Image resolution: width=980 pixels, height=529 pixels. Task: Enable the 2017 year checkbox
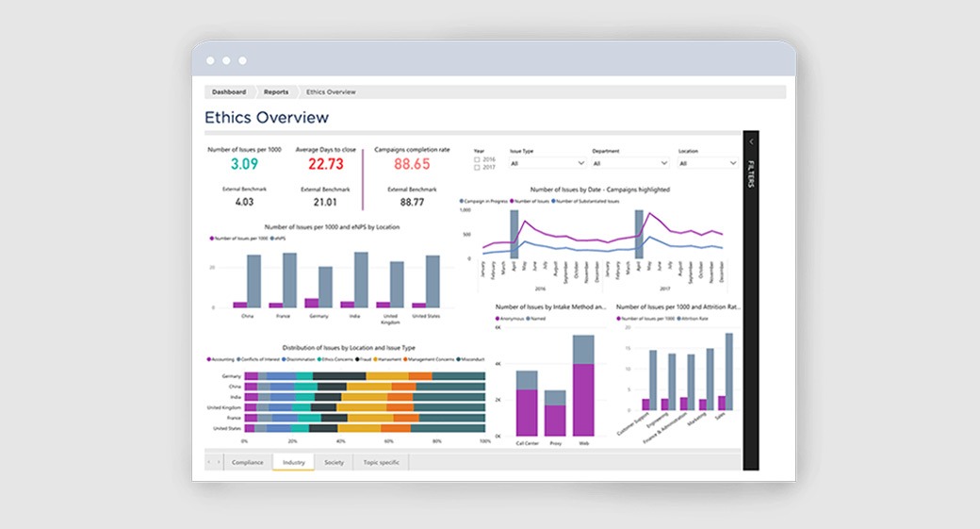click(477, 168)
